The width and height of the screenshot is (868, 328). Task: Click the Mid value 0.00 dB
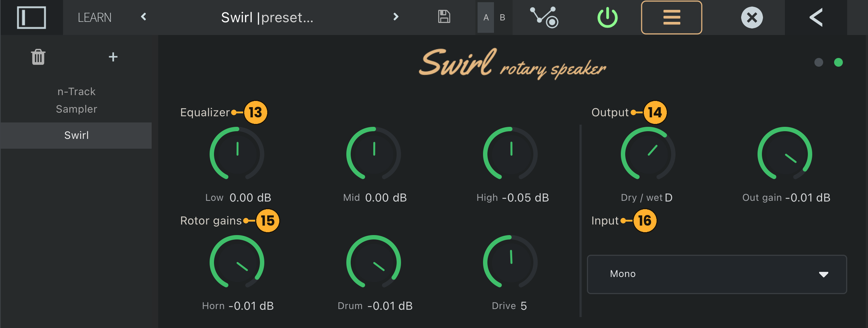[386, 198]
